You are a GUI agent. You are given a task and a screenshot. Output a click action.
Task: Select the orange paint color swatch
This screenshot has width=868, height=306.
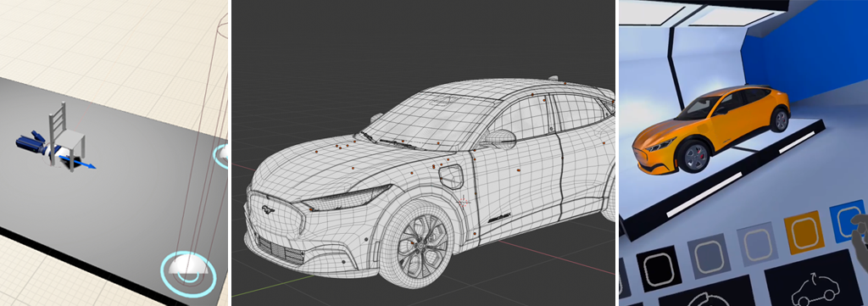[804, 232]
